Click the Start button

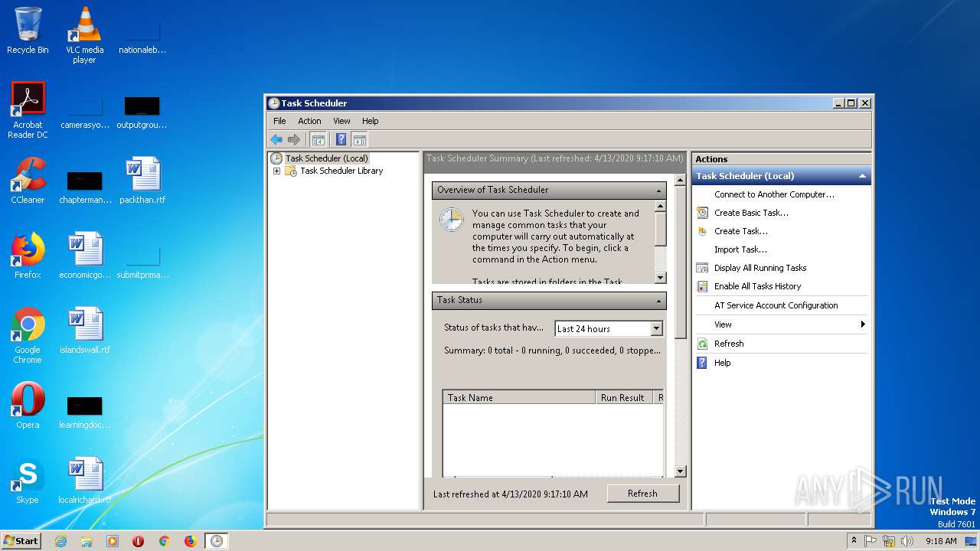click(21, 540)
